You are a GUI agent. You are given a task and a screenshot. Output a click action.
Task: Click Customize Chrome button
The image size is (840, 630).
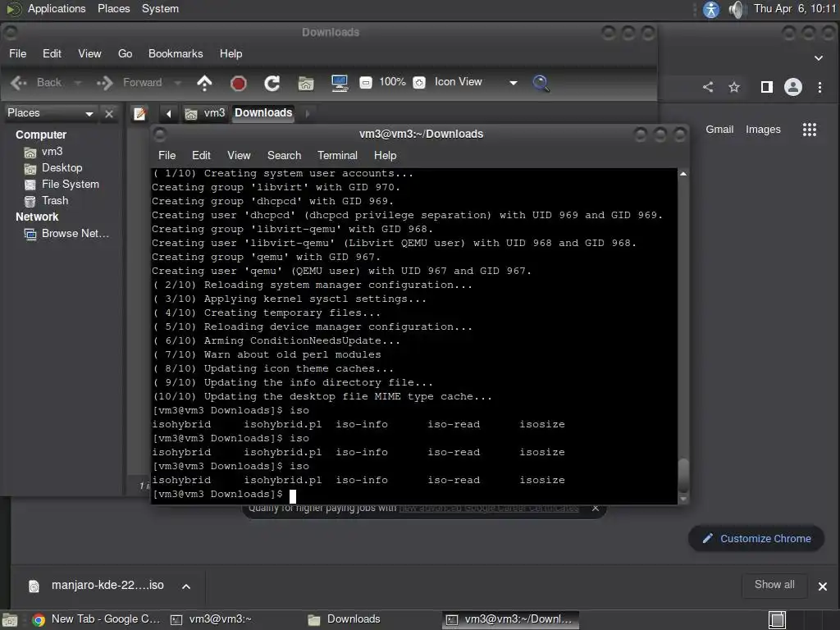coord(756,538)
